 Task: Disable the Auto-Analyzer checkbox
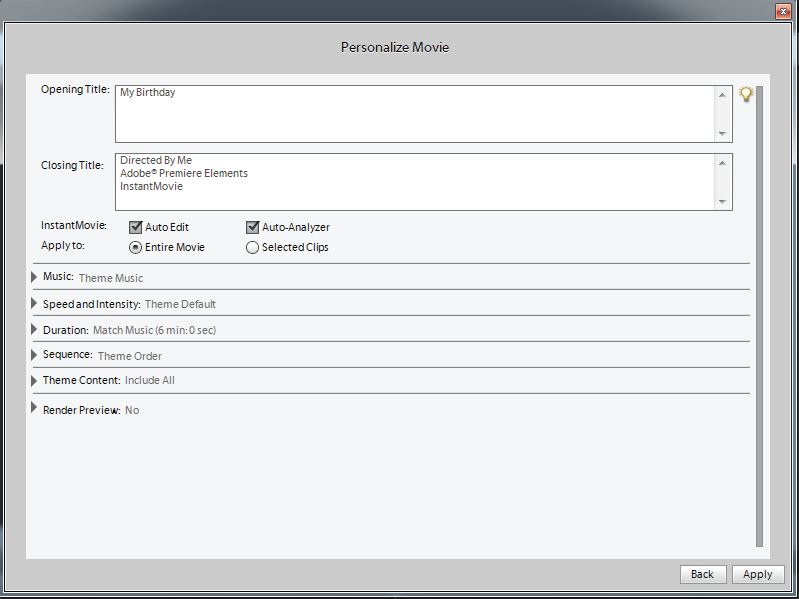click(x=252, y=227)
